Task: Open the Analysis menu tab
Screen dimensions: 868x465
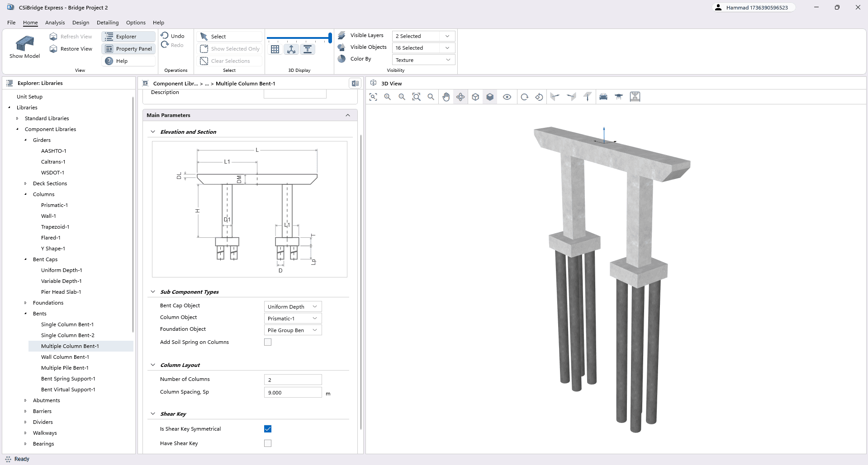Action: pyautogui.click(x=55, y=23)
